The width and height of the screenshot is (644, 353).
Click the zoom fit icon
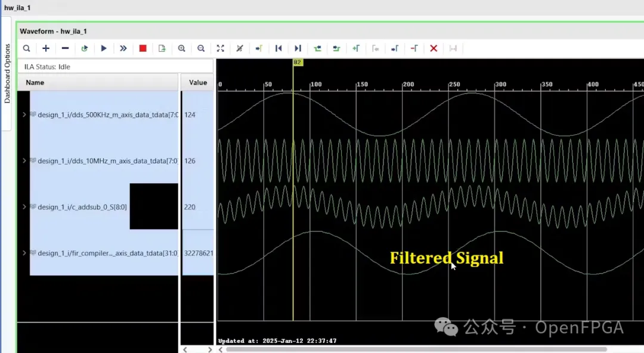point(220,48)
